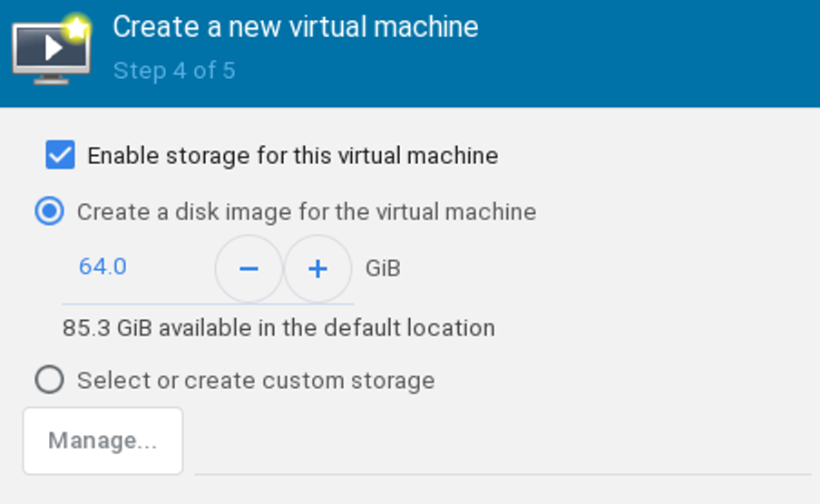Click the virtual machine monitor icon
Viewport: 820px width, 504px height.
[51, 50]
